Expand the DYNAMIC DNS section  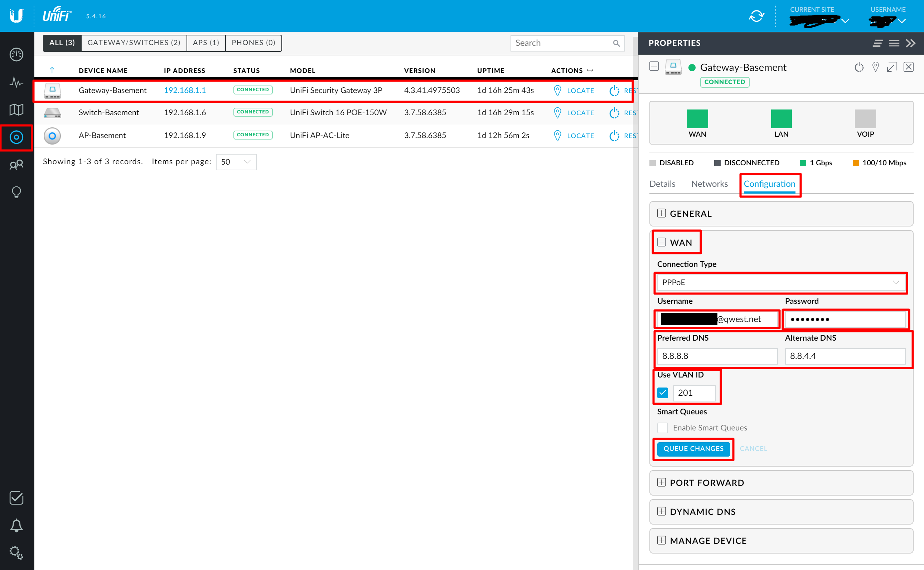click(x=662, y=511)
